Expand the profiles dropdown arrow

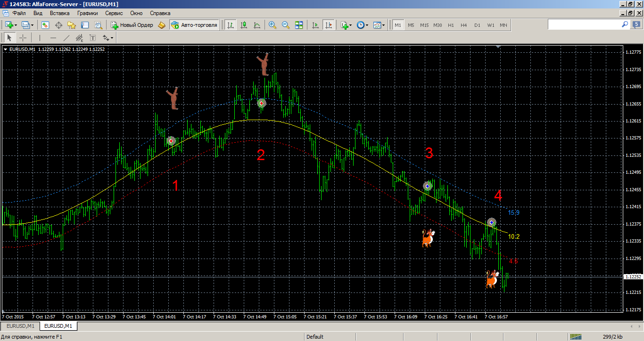[x=33, y=25]
